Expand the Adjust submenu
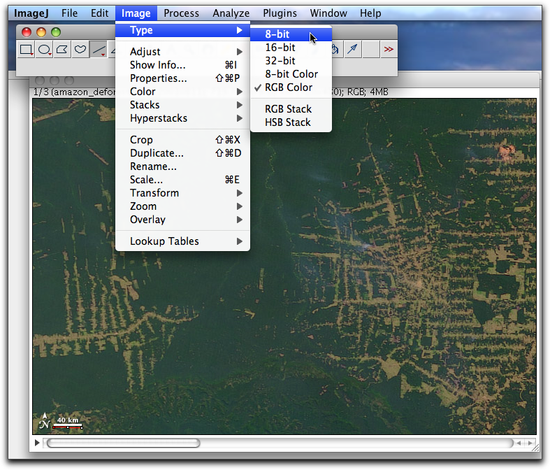550x470 pixels. coord(182,52)
